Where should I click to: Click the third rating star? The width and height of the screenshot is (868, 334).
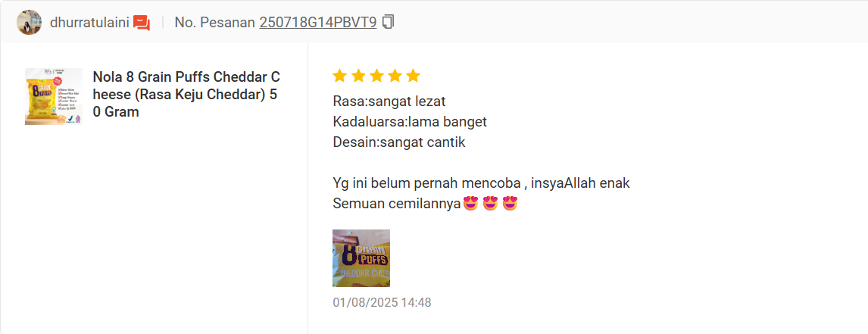pyautogui.click(x=376, y=76)
